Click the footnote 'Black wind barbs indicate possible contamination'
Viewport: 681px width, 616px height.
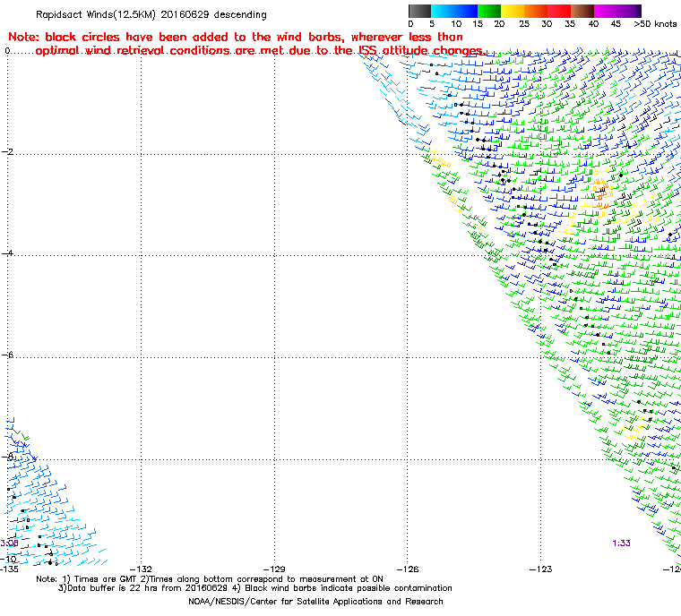(x=349, y=588)
